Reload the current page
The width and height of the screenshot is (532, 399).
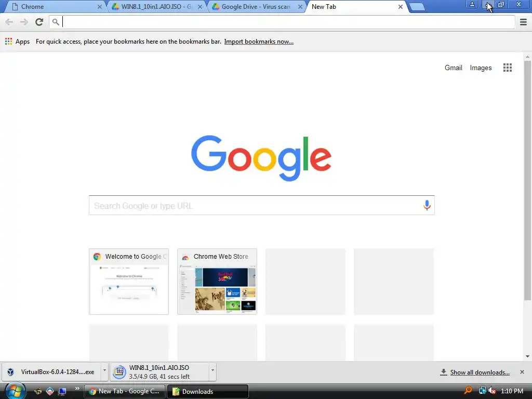tap(39, 22)
